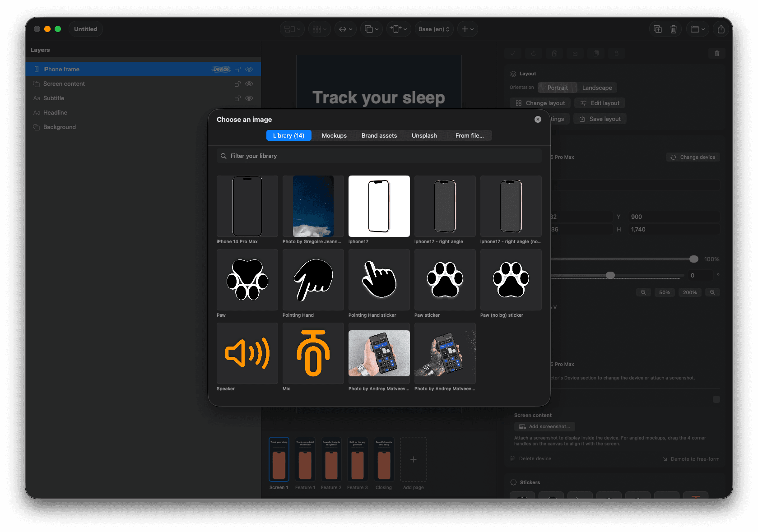Open the plus add-element dropdown

[x=468, y=29]
